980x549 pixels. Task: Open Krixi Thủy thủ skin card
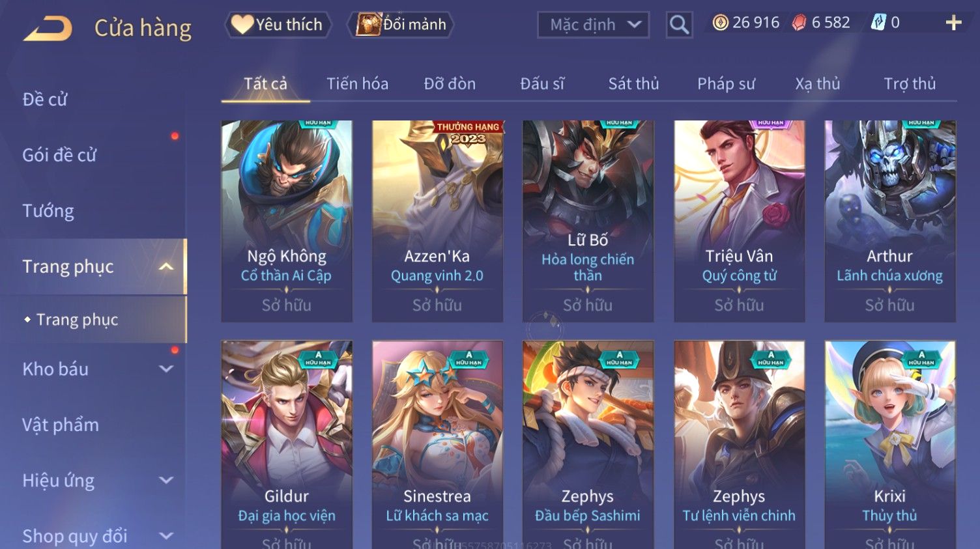(889, 444)
